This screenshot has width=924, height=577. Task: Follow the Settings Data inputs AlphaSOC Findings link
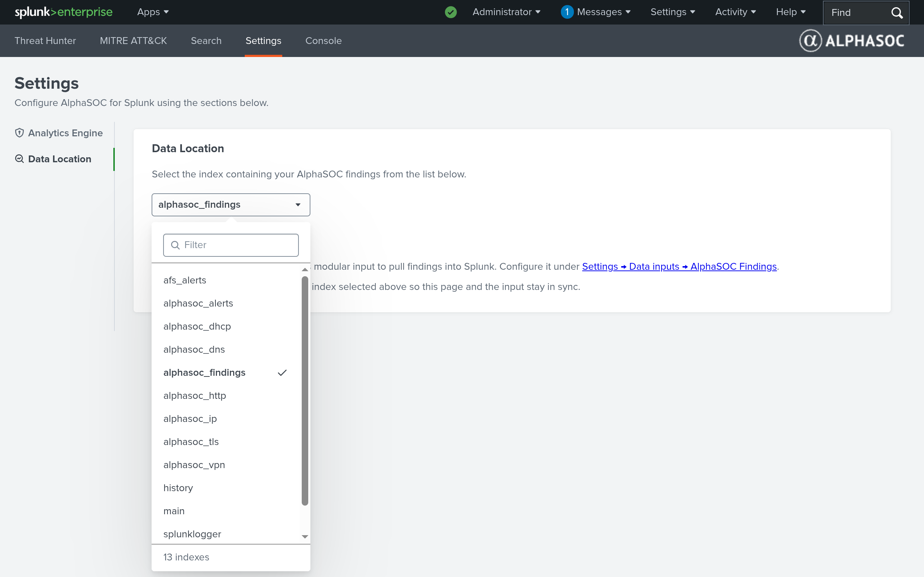click(x=679, y=267)
